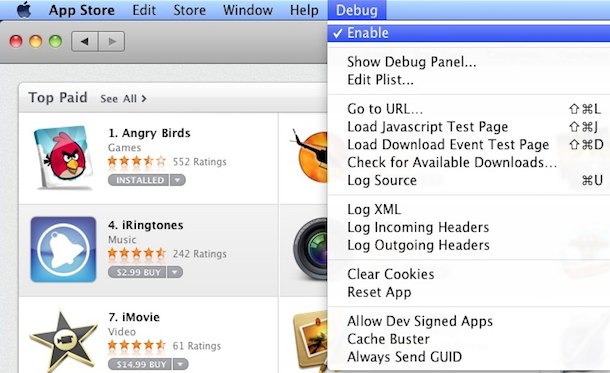The image size is (610, 373).
Task: Open the 7. iMovie title link
Action: pos(134,317)
